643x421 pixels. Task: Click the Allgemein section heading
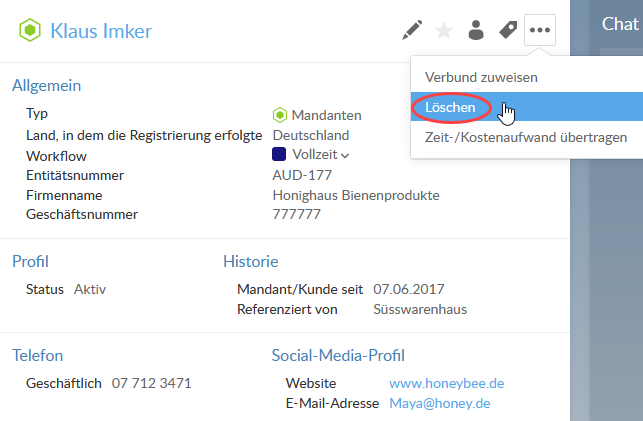pos(46,85)
